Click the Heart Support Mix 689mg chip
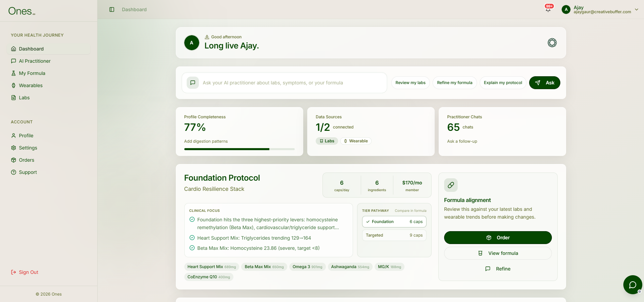This screenshot has width=644, height=302. 212,267
